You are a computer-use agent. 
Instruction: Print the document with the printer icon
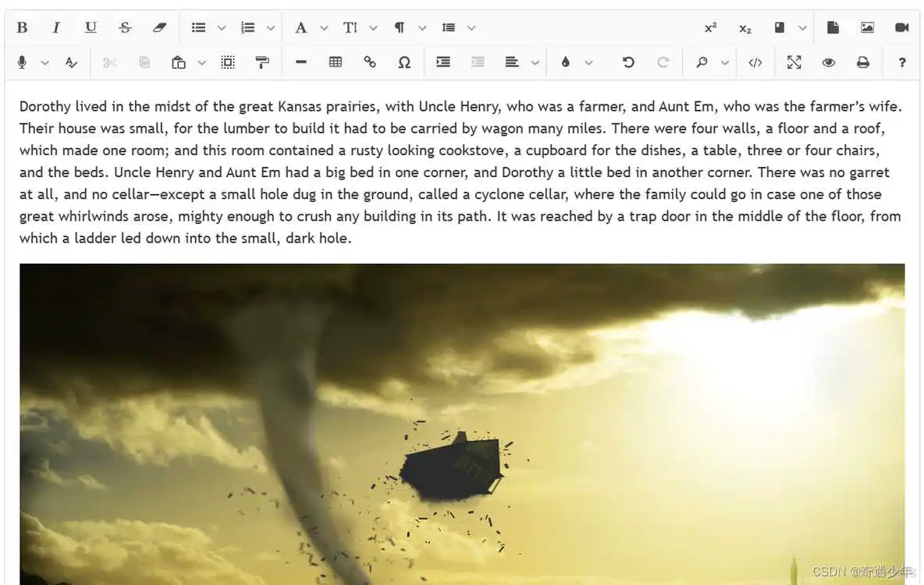[862, 62]
